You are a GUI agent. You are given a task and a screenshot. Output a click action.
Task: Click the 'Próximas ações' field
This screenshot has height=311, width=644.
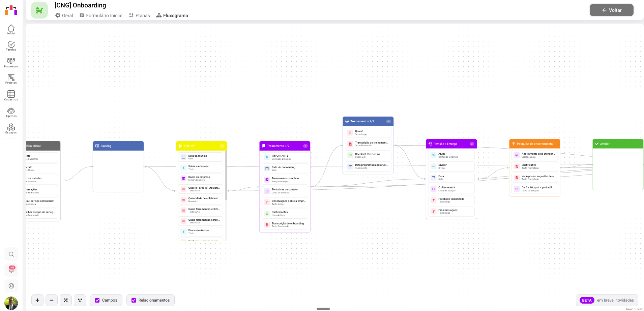451,211
